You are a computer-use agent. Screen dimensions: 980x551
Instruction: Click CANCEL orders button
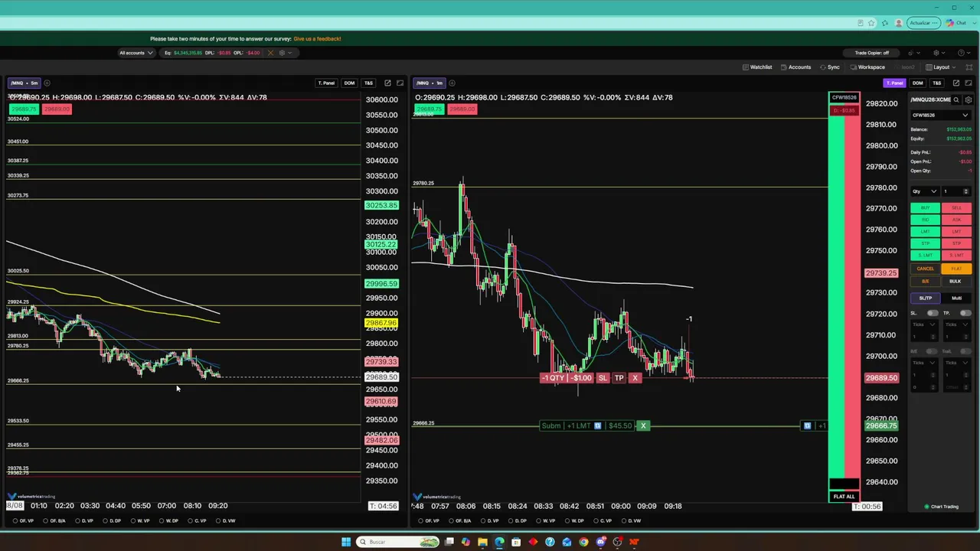click(x=925, y=269)
